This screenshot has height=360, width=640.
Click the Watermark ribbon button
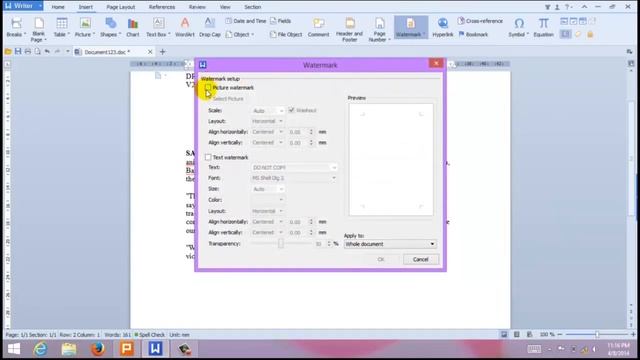(x=411, y=28)
